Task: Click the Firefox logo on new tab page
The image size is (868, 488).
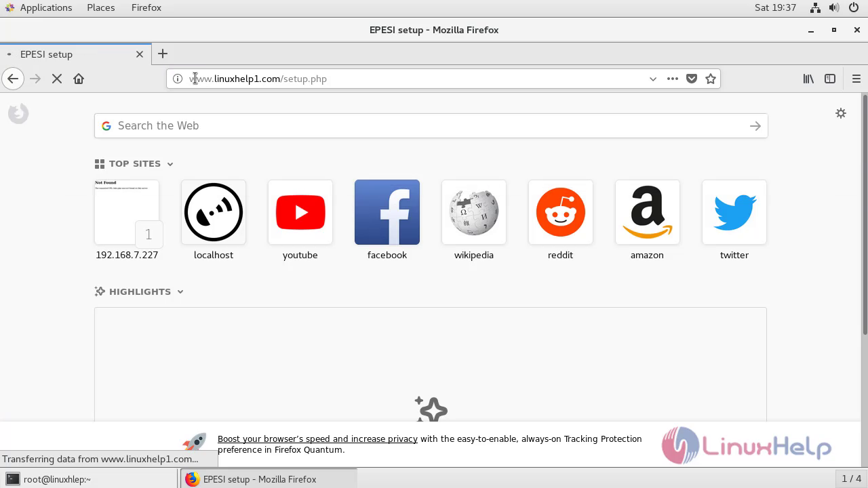Action: click(x=18, y=113)
